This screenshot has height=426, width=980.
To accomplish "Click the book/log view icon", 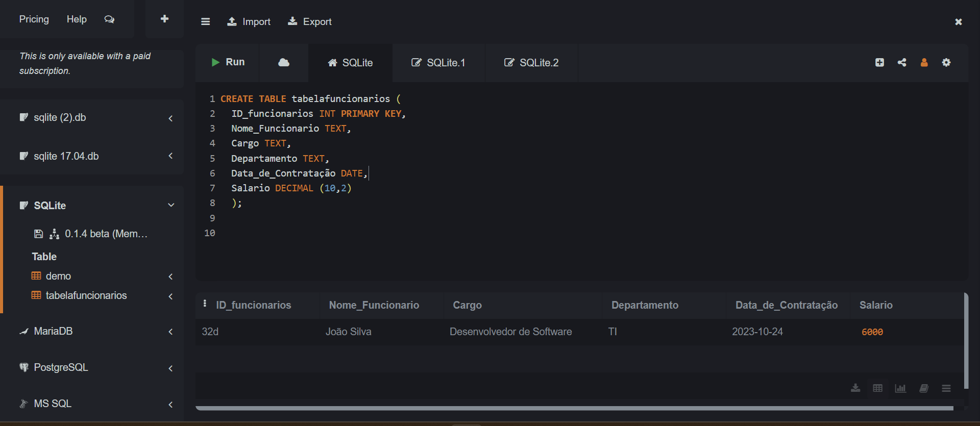I will (x=924, y=388).
